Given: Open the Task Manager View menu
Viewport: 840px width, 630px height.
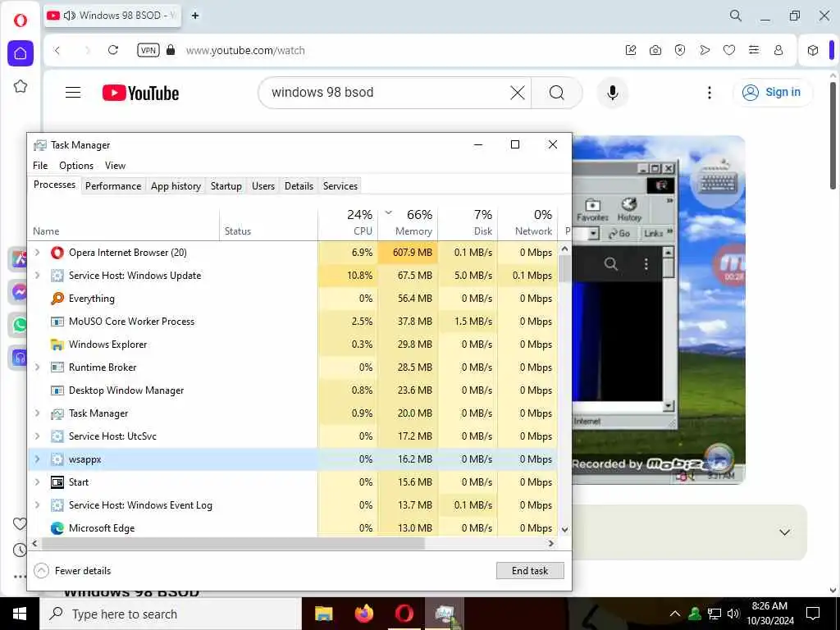Looking at the screenshot, I should point(115,166).
